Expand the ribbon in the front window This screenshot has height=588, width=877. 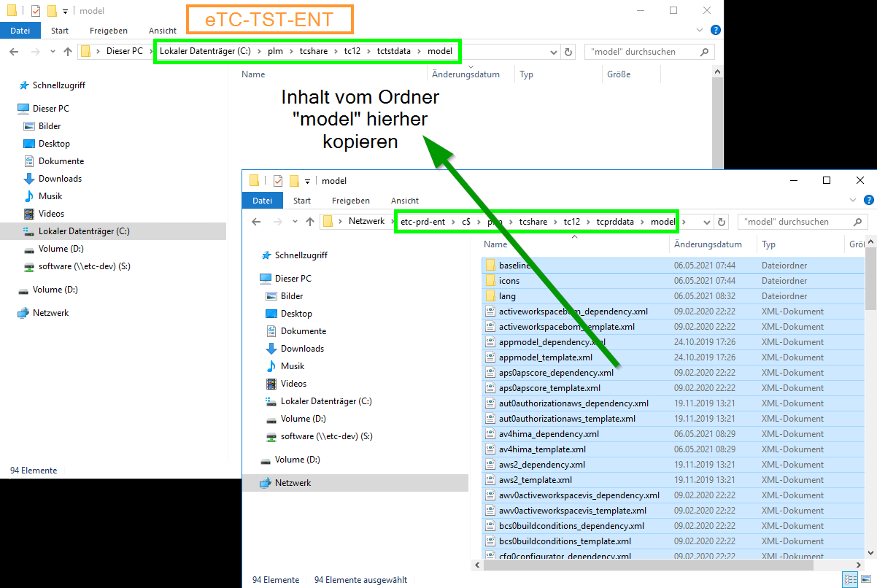(x=853, y=201)
